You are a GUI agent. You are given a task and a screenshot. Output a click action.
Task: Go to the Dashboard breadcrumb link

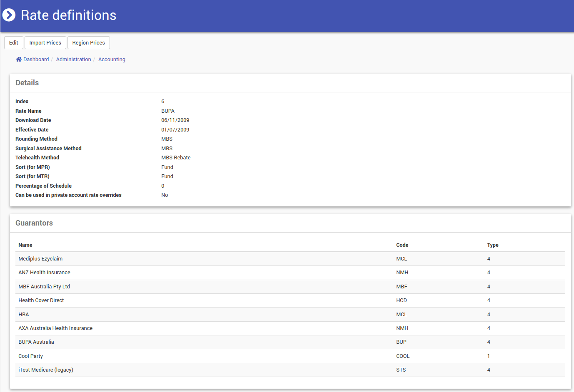pyautogui.click(x=36, y=60)
